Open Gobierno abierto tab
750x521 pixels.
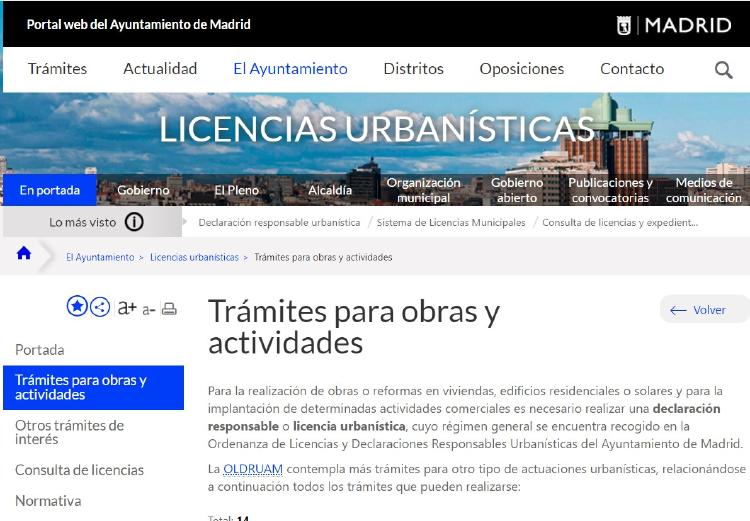[517, 190]
